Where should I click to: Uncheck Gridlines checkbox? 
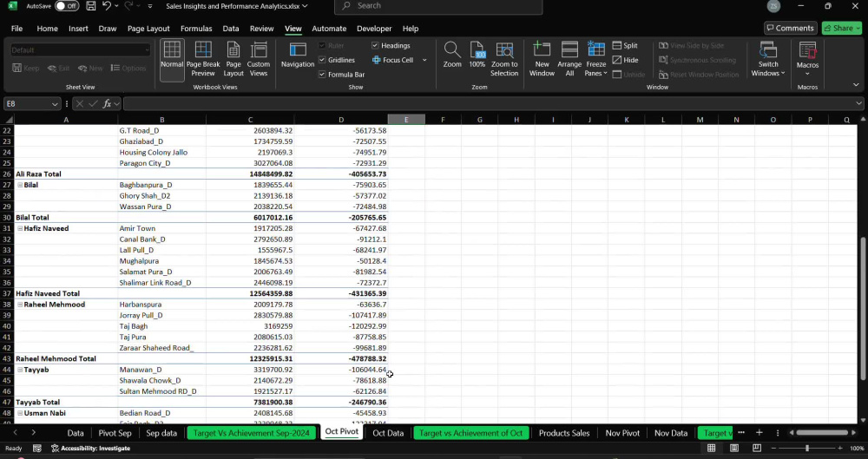(322, 60)
